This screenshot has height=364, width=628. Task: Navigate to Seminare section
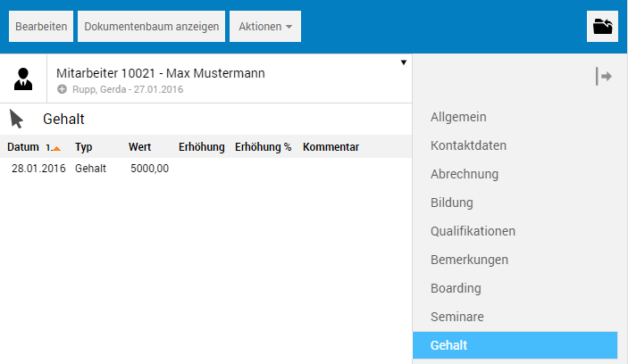pos(456,317)
